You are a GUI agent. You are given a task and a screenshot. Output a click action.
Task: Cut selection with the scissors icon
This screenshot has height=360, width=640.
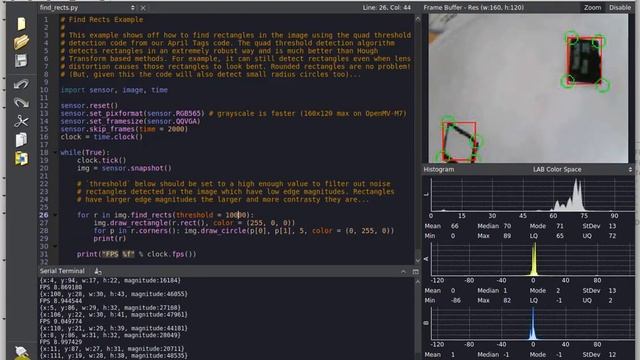pyautogui.click(x=21, y=121)
